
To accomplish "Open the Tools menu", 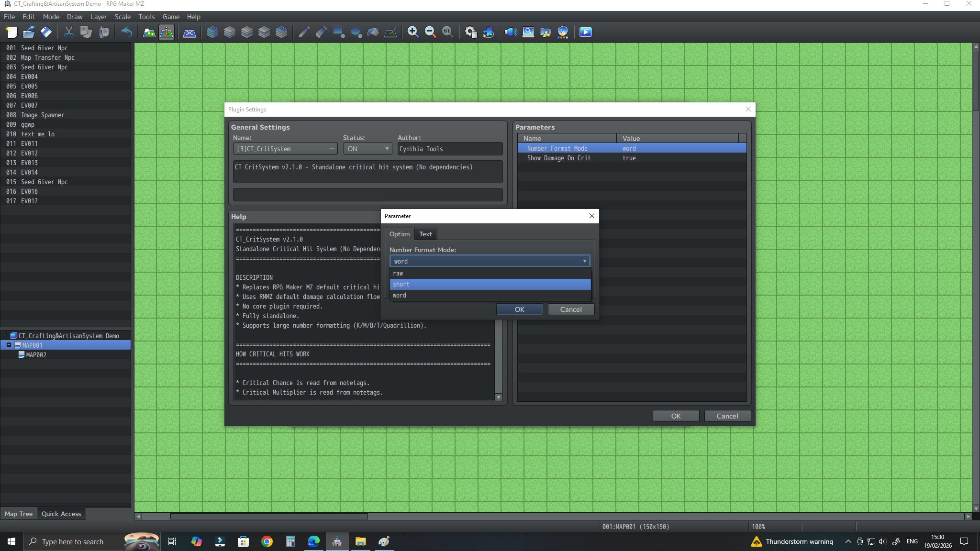I will pyautogui.click(x=146, y=17).
